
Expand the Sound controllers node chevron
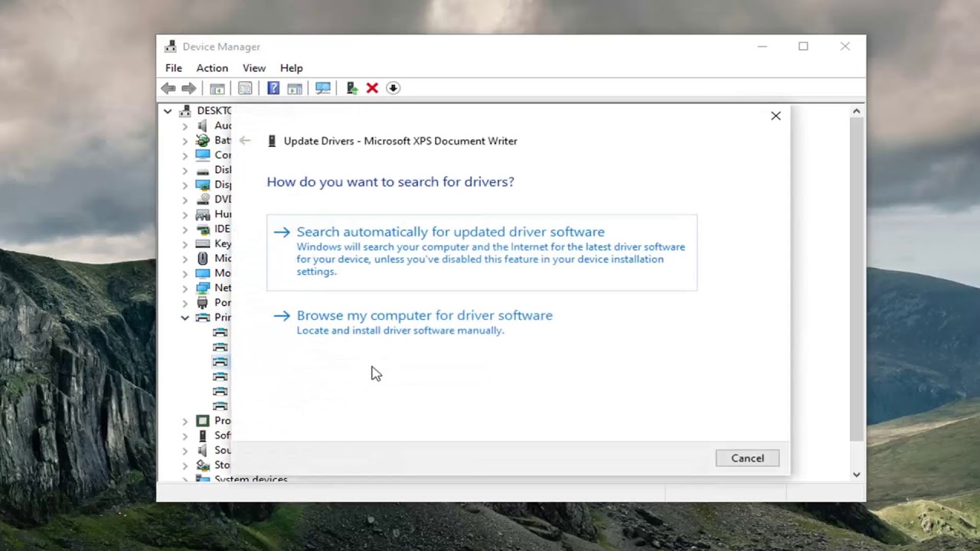pyautogui.click(x=185, y=450)
